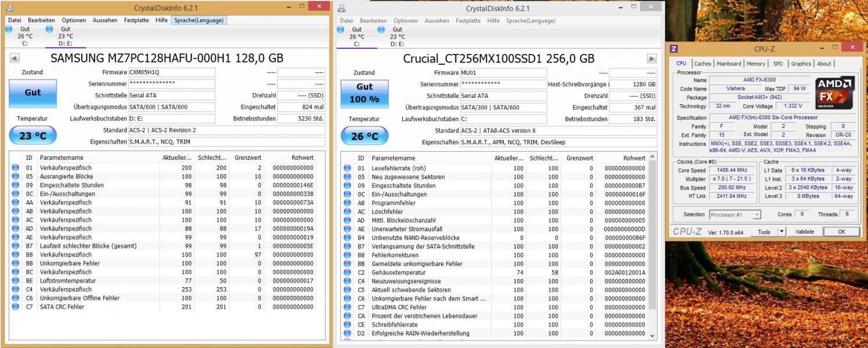Go to next disk arrow in Crucial window
This screenshot has height=348, width=868.
coord(652,58)
